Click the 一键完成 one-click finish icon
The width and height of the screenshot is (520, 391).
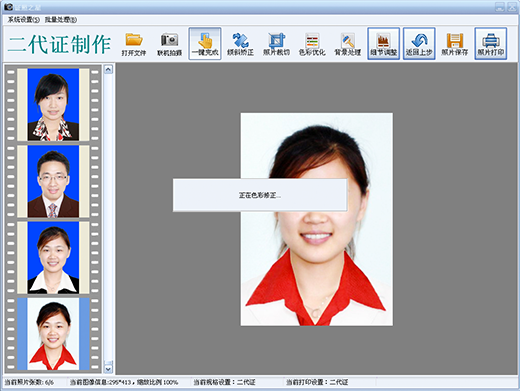pos(205,44)
